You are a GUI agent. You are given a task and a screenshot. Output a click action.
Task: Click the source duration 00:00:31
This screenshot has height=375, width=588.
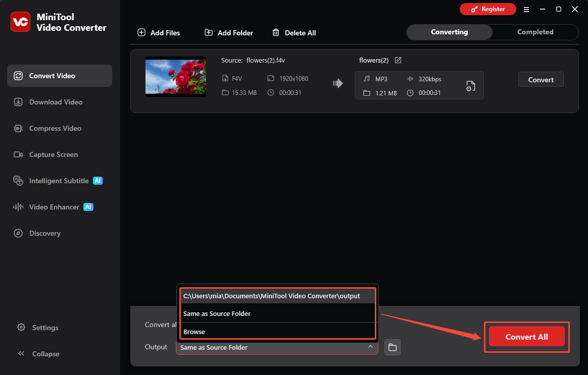click(x=290, y=93)
